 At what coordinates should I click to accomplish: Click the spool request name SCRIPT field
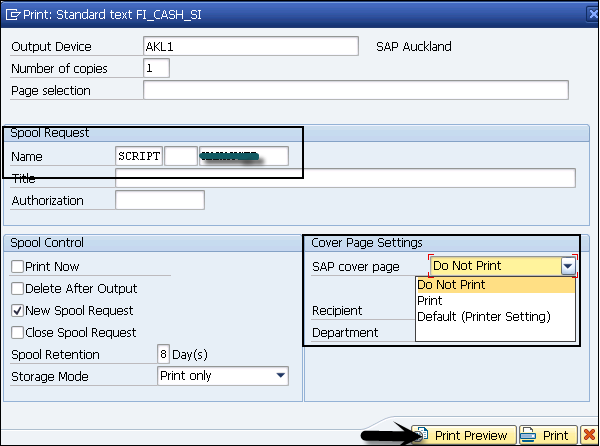point(139,156)
